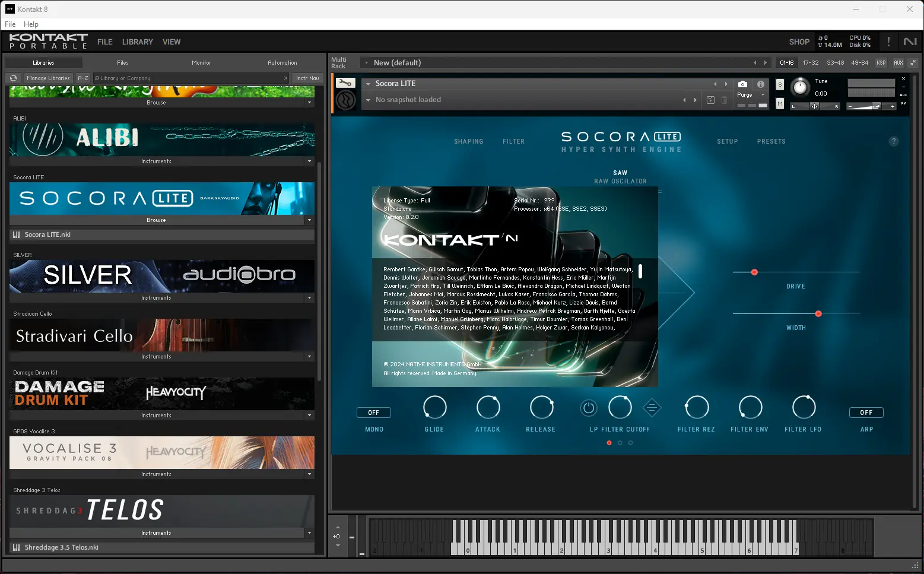Open the SHOP link
Screen dimensions: 924x574
pyautogui.click(x=799, y=42)
